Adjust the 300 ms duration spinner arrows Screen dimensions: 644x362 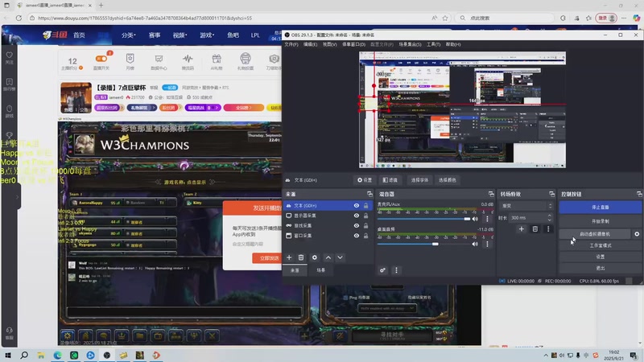pyautogui.click(x=550, y=217)
